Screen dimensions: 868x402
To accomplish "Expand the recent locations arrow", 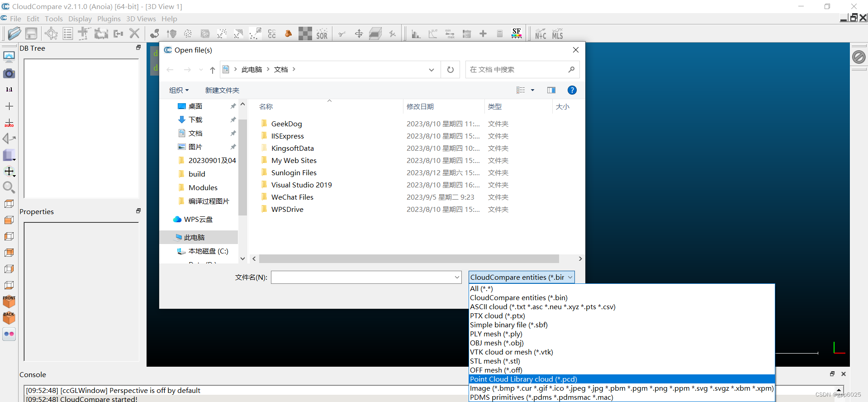I will point(201,70).
